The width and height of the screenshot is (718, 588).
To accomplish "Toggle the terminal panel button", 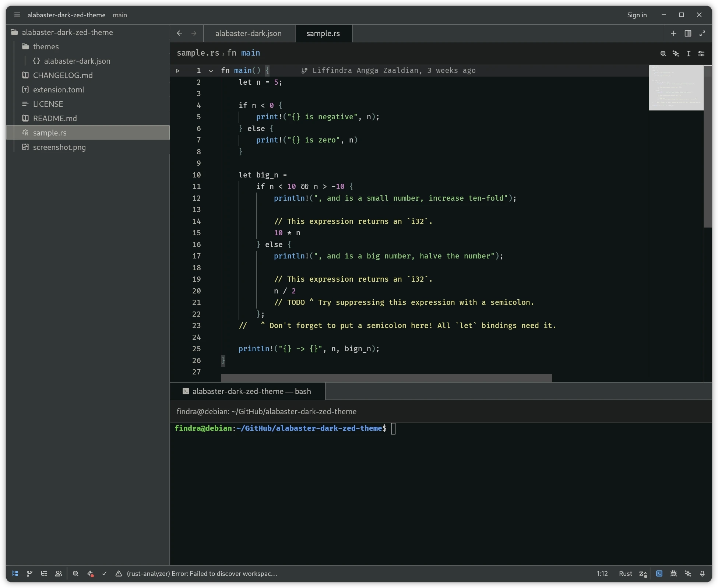I will (x=659, y=573).
